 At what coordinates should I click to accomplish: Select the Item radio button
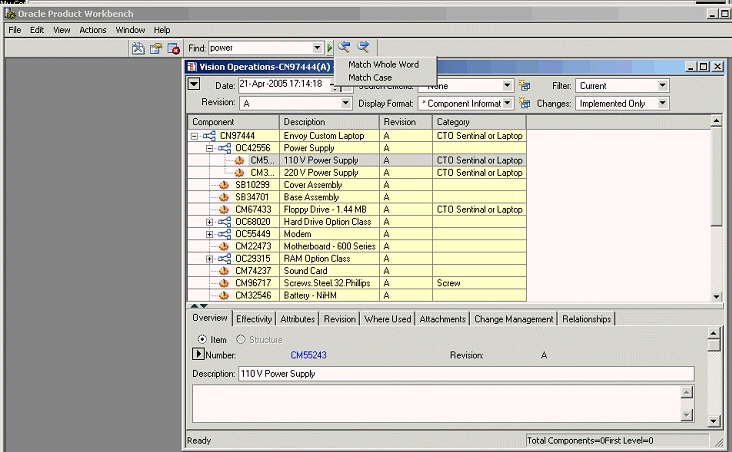(x=202, y=339)
